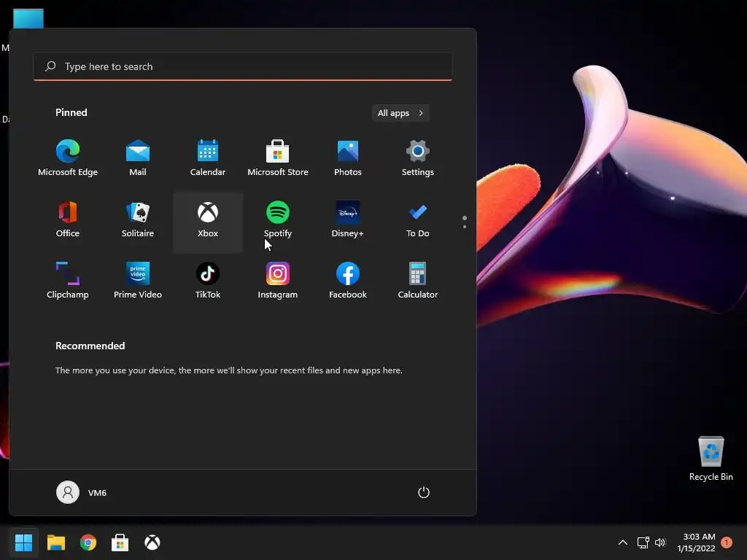This screenshot has width=747, height=560.
Task: Open the Solitaire game
Action: tap(138, 219)
